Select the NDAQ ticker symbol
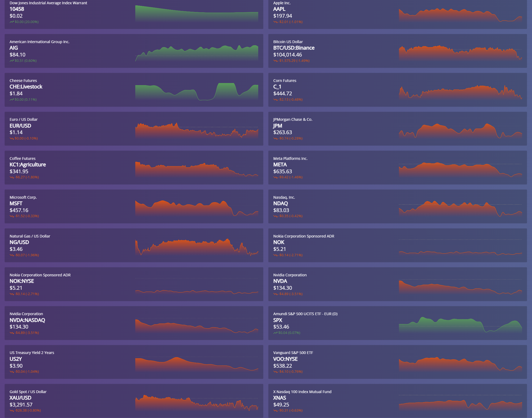Screen dimensions: 532x418 pyautogui.click(x=280, y=204)
